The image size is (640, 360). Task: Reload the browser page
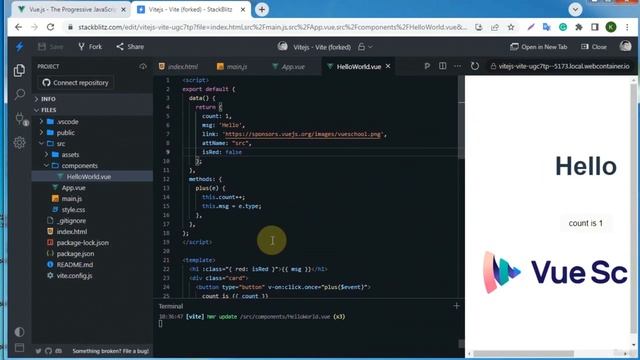(51, 27)
